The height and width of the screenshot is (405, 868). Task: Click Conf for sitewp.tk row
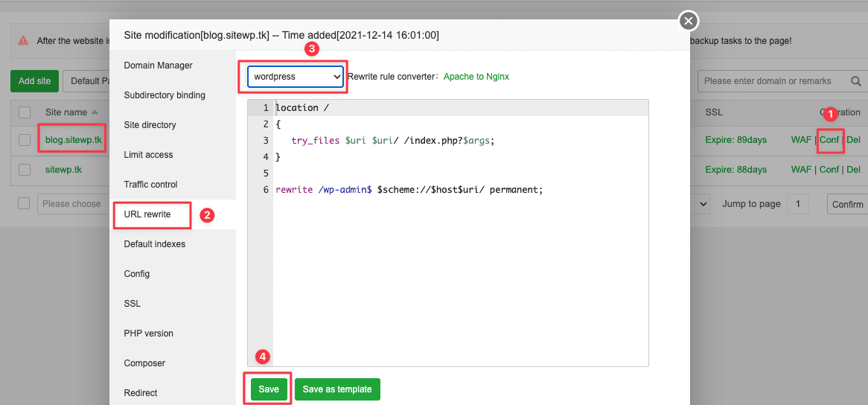pyautogui.click(x=829, y=169)
